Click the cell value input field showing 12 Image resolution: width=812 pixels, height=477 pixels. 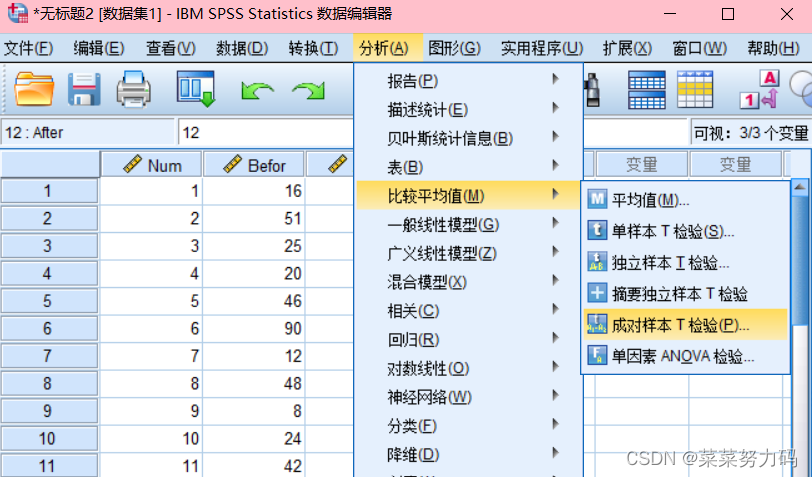tap(266, 133)
